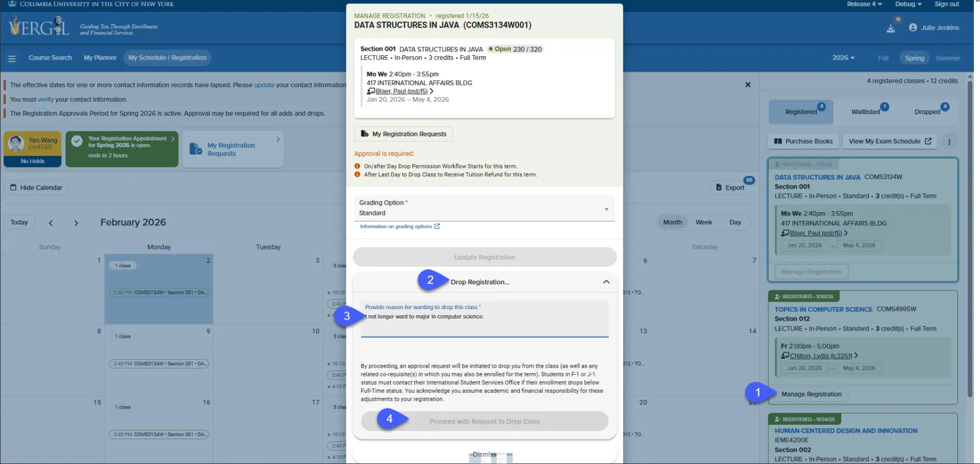Open Blaer, Paul link in registered sidebar card

816,233
